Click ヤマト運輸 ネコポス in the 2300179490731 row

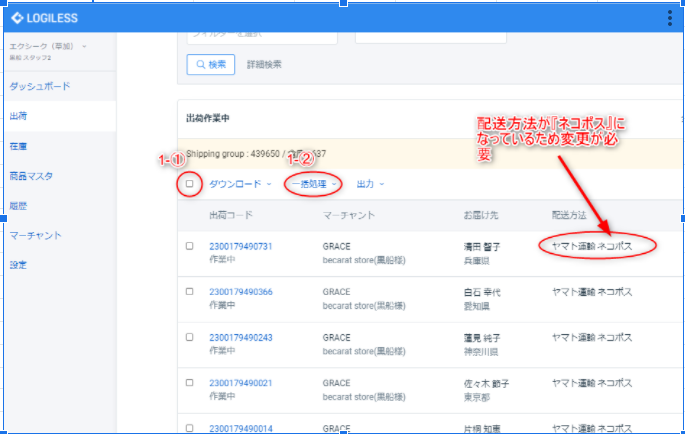(x=592, y=247)
